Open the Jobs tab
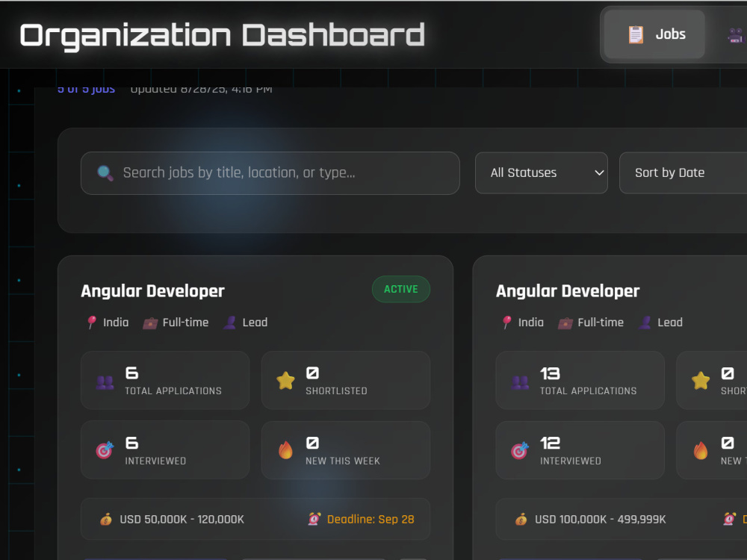 click(654, 34)
